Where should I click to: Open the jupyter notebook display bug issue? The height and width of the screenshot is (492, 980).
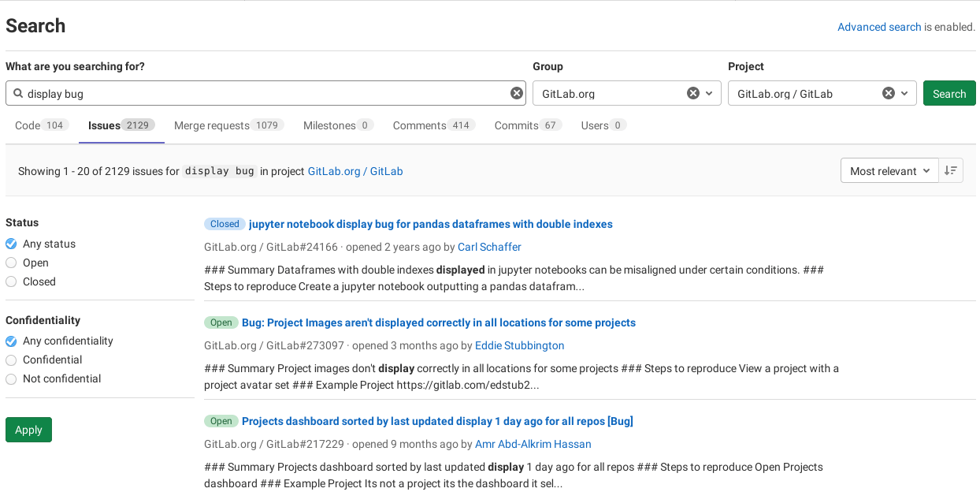pos(430,224)
